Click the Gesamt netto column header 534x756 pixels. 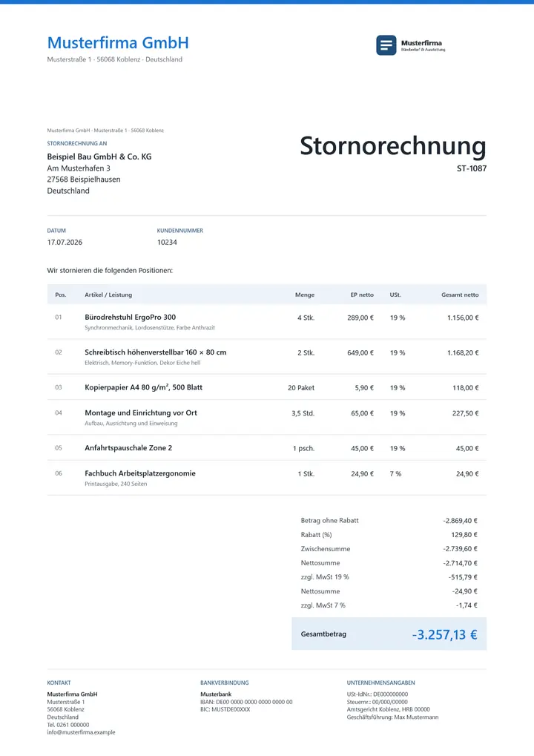pyautogui.click(x=460, y=295)
